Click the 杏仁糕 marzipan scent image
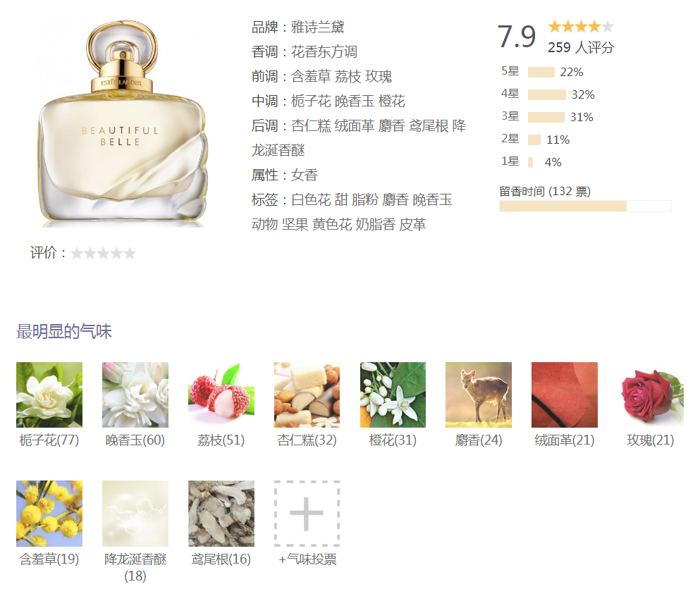 pyautogui.click(x=307, y=395)
